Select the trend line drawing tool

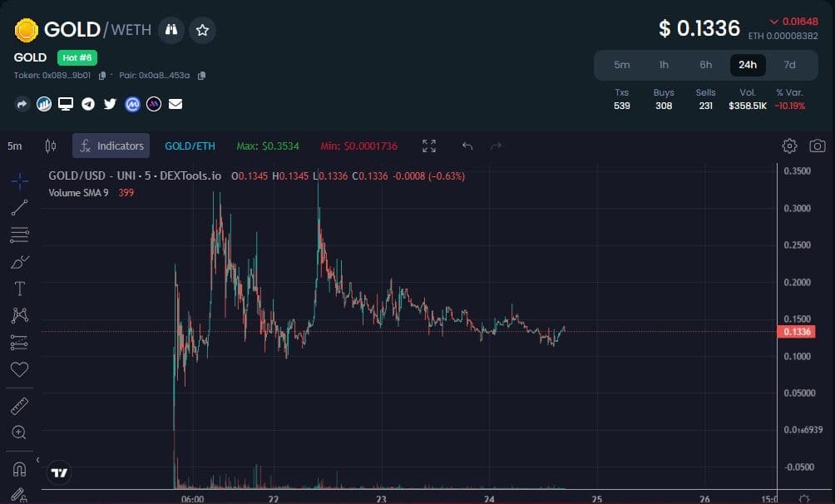coord(19,208)
